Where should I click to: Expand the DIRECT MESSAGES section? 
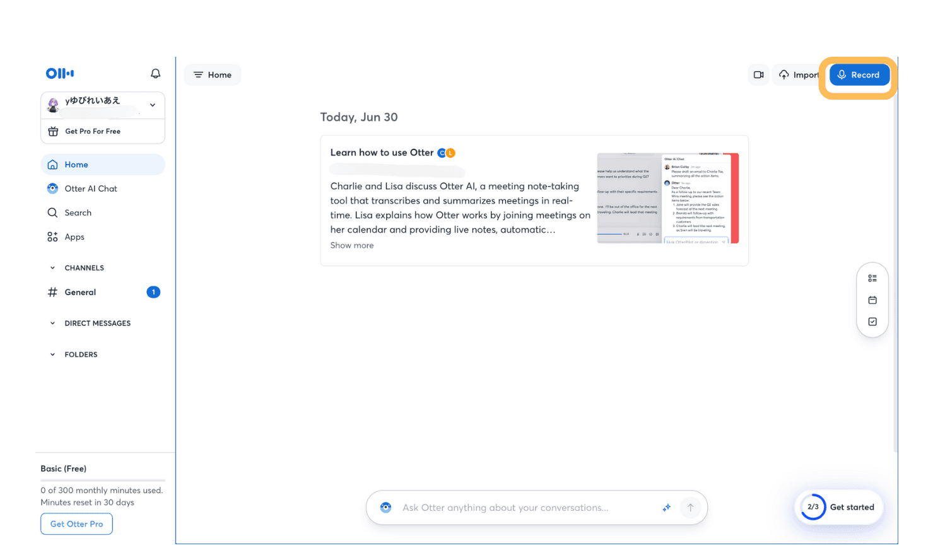point(52,324)
